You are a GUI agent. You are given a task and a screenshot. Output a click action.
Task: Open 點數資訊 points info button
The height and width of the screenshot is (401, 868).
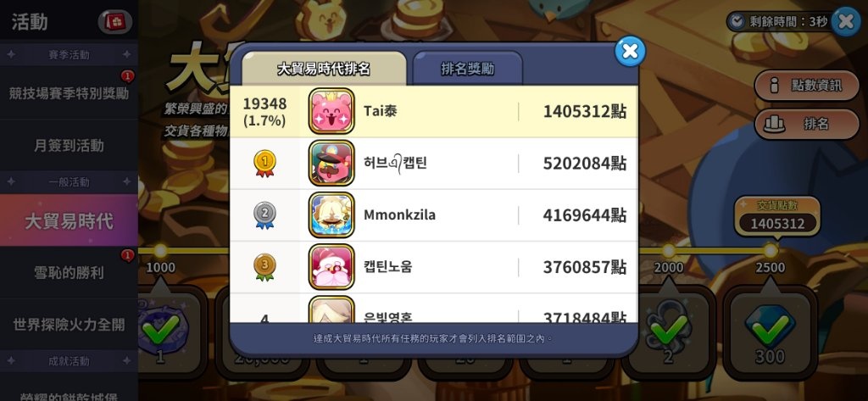[x=807, y=86]
